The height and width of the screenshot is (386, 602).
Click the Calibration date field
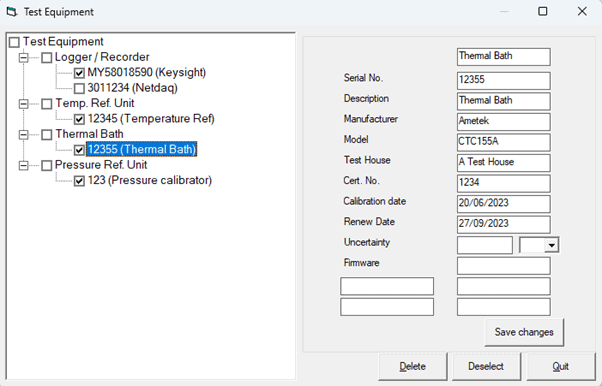pos(504,204)
